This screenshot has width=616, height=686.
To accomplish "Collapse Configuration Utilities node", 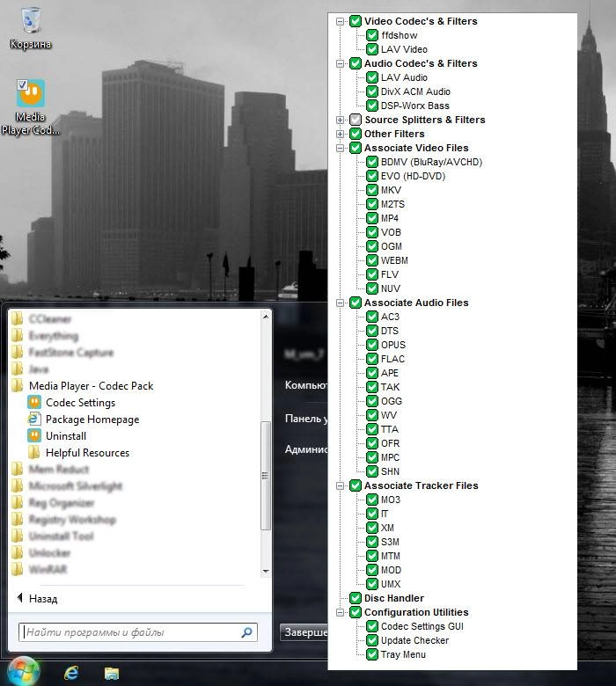I will pyautogui.click(x=340, y=612).
